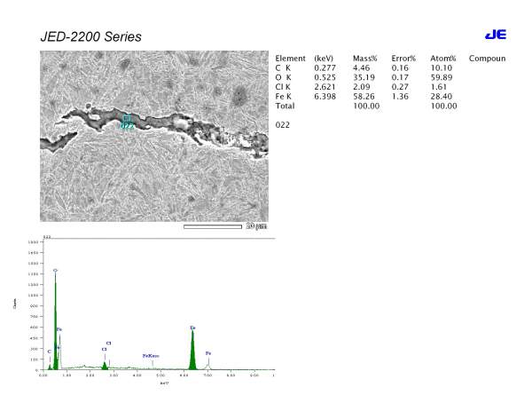Image resolution: width=532 pixels, height=411 pixels.
Task: Select the C K element row label
Action: pos(283,68)
